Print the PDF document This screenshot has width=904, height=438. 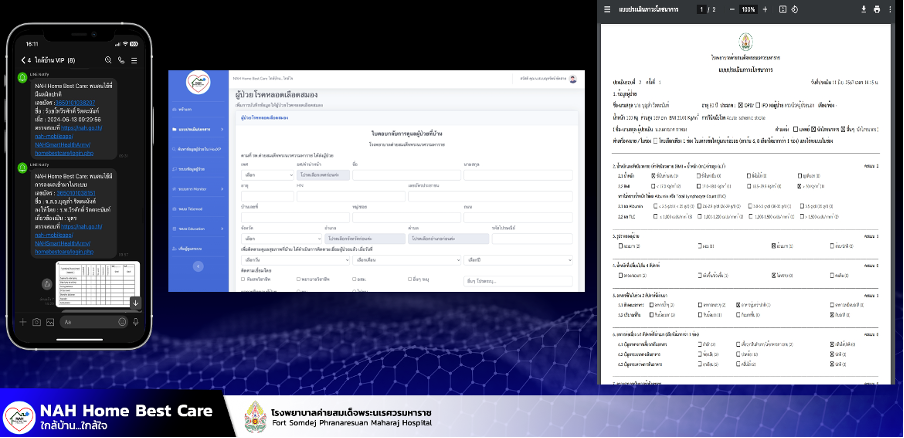[877, 9]
